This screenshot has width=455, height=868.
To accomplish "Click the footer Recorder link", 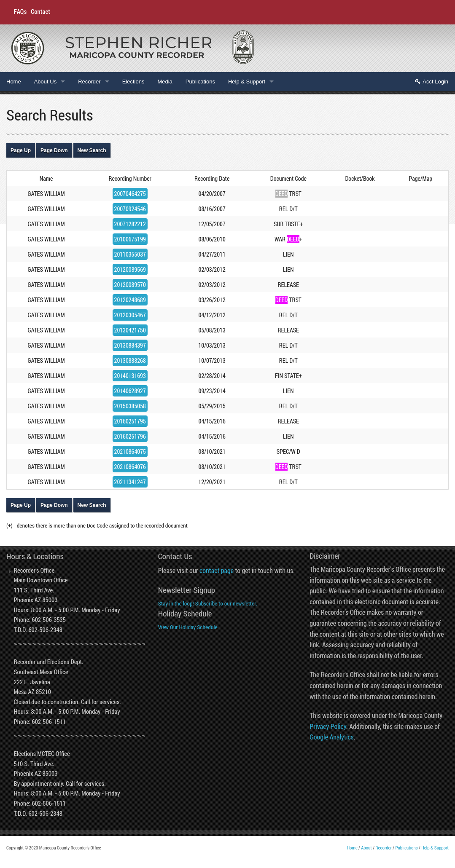I will coord(384,848).
